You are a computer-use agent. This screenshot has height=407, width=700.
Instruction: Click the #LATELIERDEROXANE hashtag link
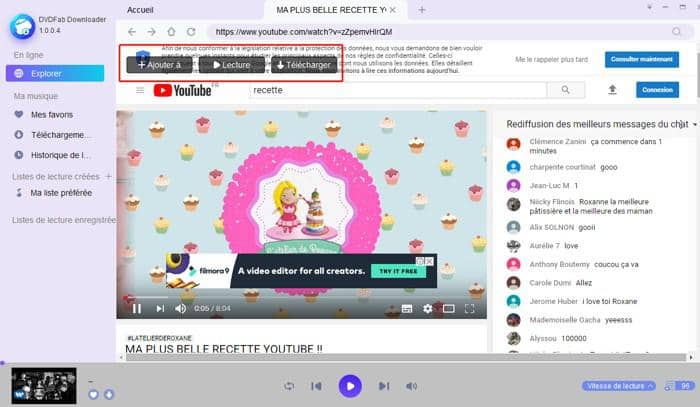click(159, 338)
